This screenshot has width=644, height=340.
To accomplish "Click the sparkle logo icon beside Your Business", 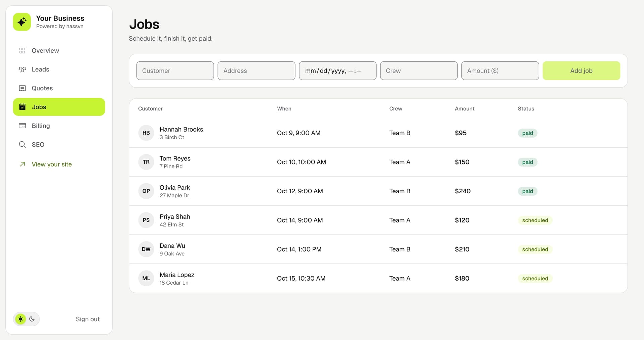I will [x=22, y=22].
